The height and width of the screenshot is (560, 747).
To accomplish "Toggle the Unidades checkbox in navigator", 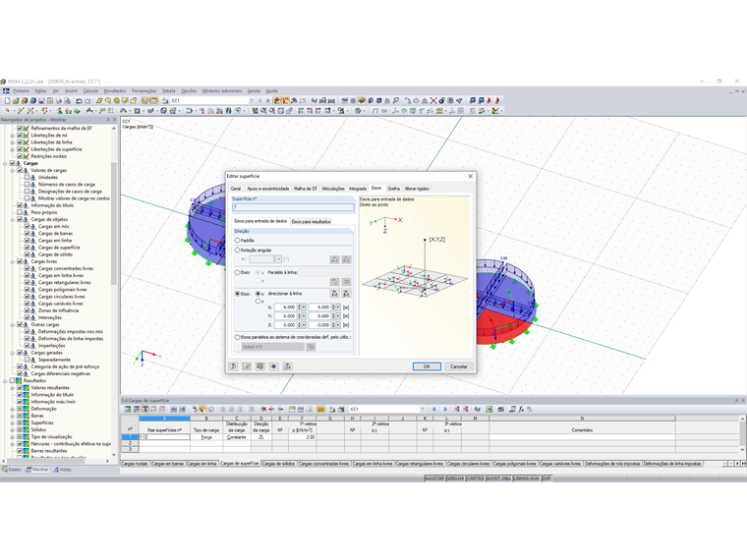I will pyautogui.click(x=28, y=177).
